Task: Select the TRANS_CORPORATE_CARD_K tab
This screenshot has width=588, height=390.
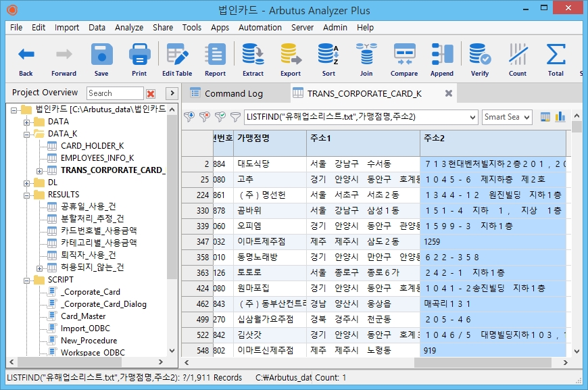Action: (364, 93)
